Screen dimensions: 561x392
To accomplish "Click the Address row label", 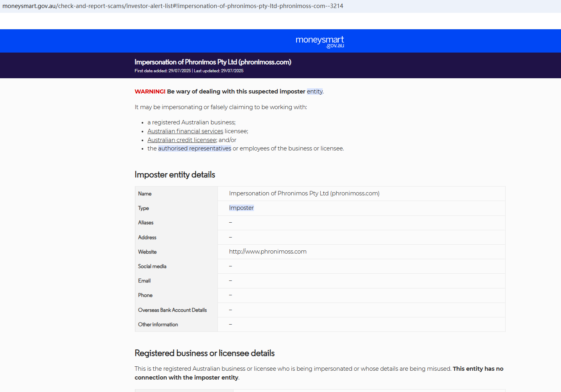I will click(x=147, y=238).
